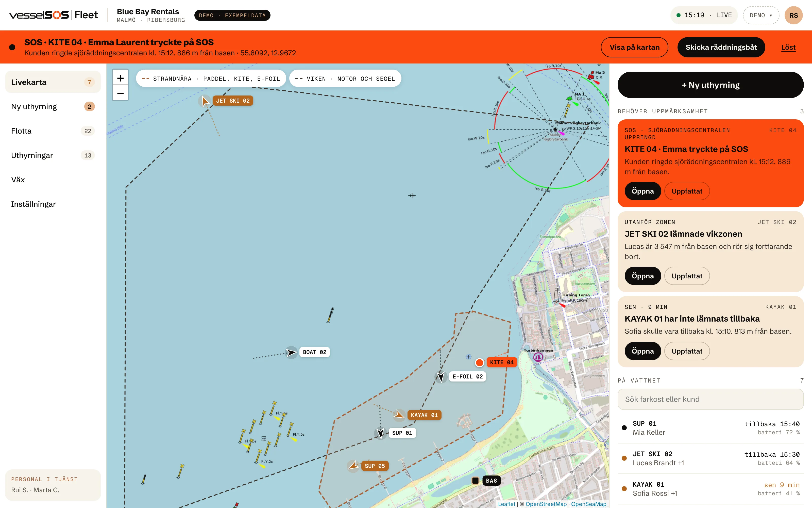This screenshot has height=508, width=812.
Task: Open the OpenStreetMap attribution link
Action: (546, 504)
